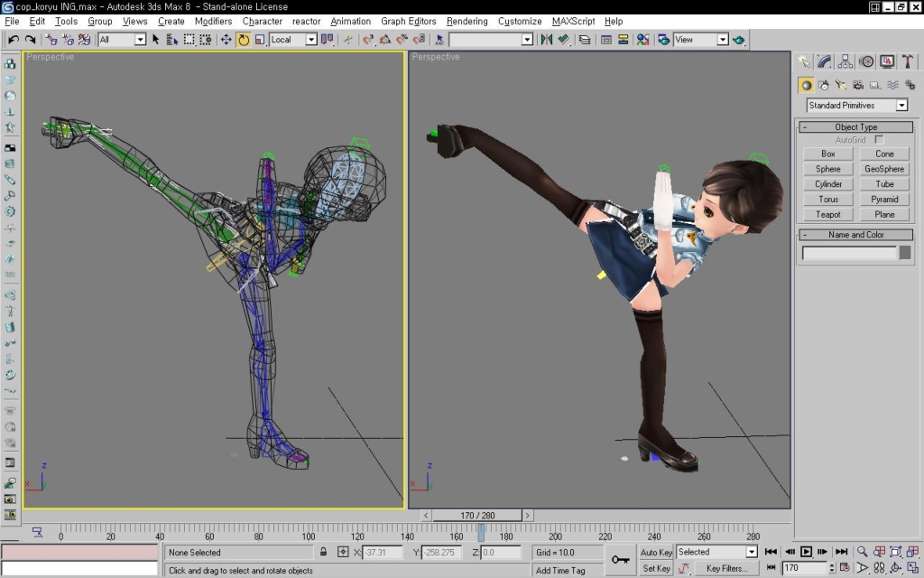
Task: Toggle the Selection Lock padlock
Action: (324, 552)
